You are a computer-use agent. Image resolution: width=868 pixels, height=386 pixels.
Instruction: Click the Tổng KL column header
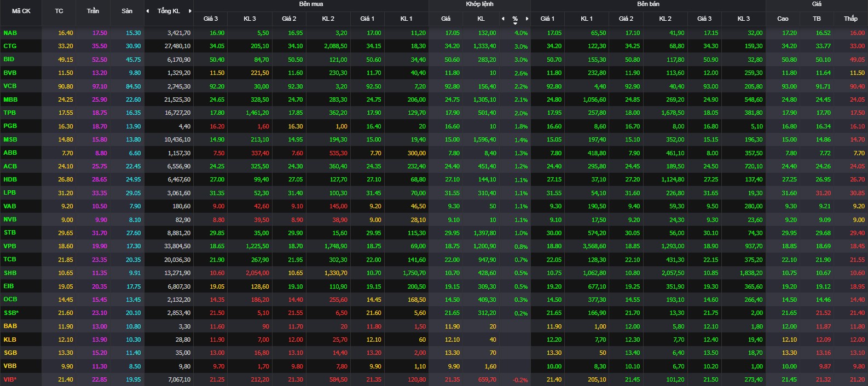click(x=169, y=11)
